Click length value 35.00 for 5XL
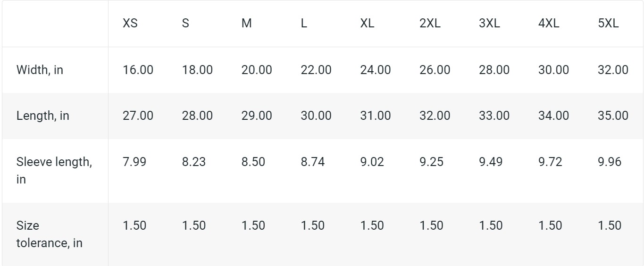 (613, 116)
